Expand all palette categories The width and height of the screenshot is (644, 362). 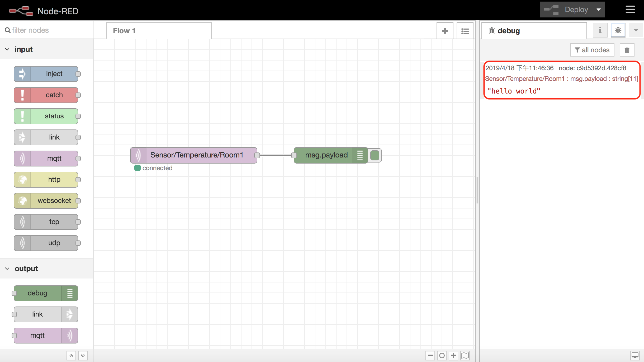(x=83, y=356)
